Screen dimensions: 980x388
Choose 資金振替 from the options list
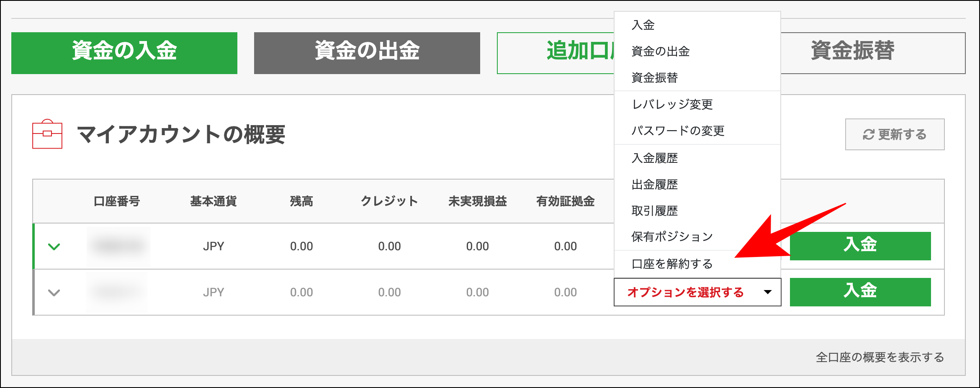(x=655, y=78)
